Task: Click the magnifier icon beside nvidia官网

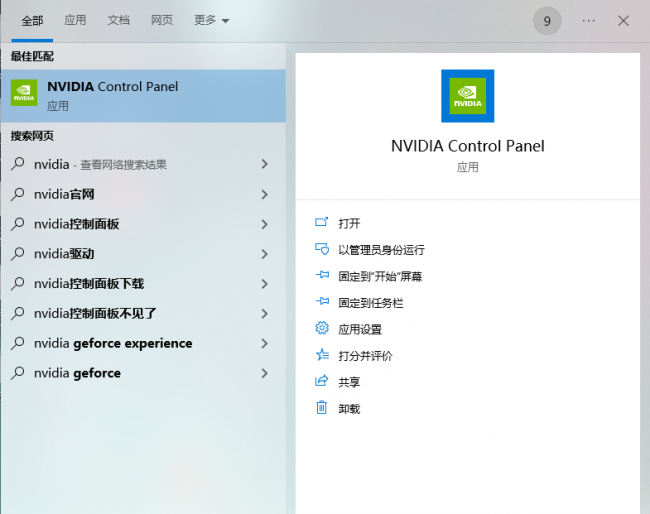Action: pyautogui.click(x=18, y=194)
